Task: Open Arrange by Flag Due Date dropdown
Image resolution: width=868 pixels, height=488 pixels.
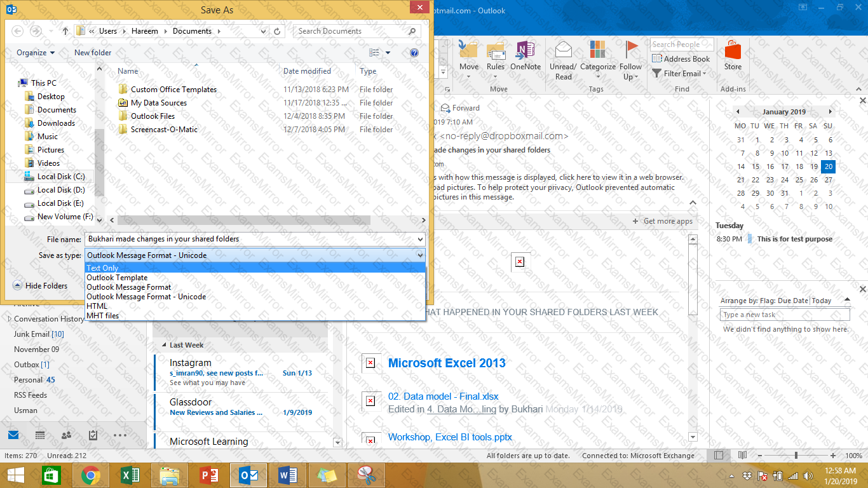Action: (847, 301)
